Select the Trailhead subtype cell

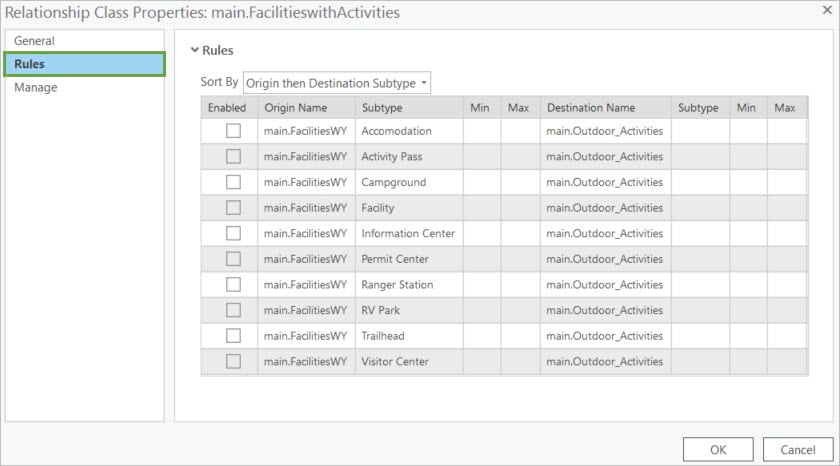click(x=409, y=336)
